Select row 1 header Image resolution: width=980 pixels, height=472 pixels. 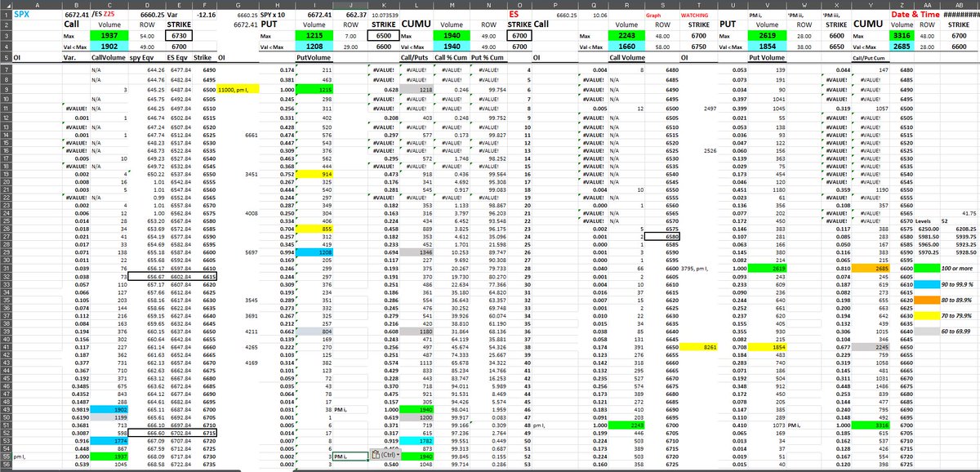click(x=5, y=14)
